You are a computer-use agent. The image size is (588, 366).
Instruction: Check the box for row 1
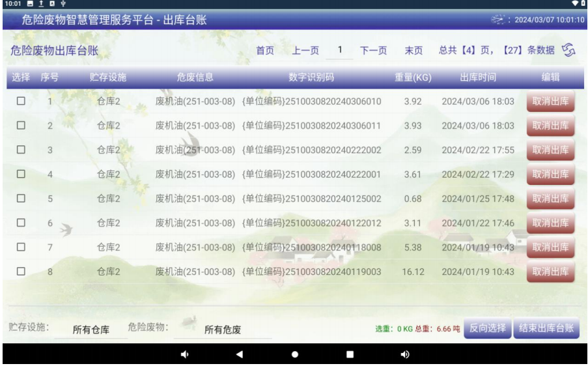tap(20, 102)
